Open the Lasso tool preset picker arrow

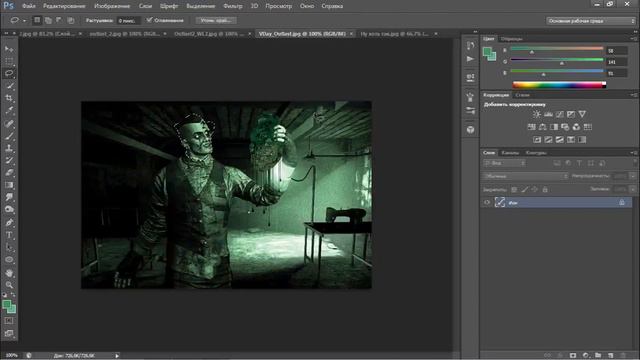pyautogui.click(x=24, y=20)
